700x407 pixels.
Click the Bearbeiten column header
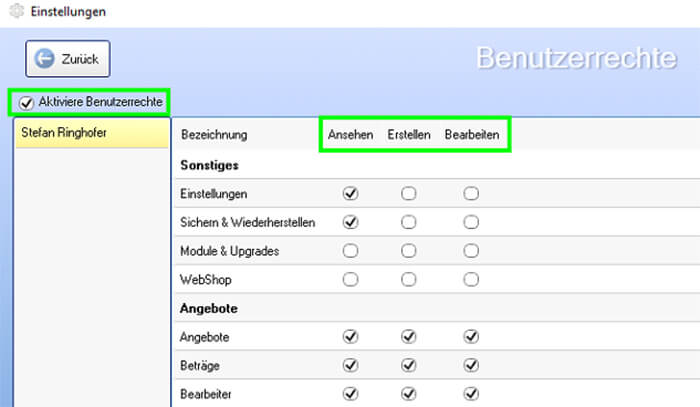(472, 134)
